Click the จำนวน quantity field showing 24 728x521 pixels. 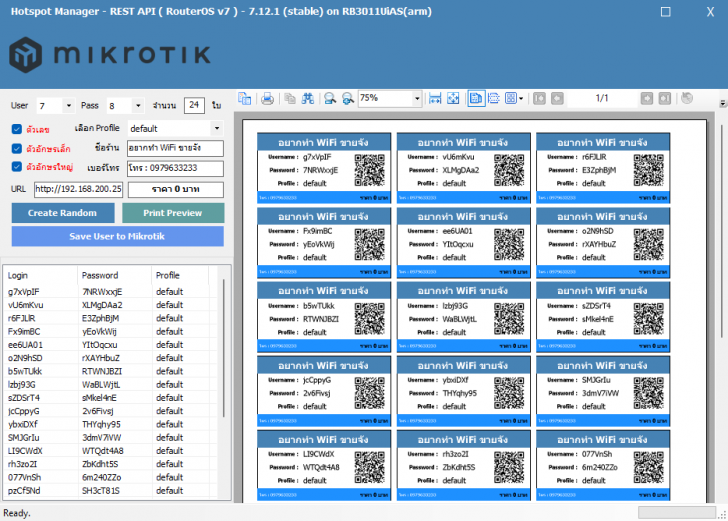click(x=194, y=105)
